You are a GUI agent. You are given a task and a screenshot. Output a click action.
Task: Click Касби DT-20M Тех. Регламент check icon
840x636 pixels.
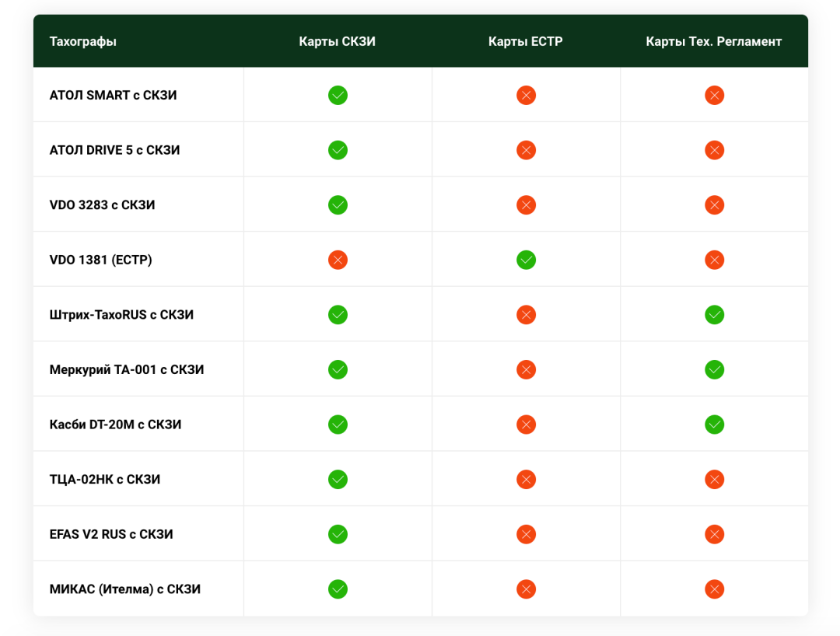[x=714, y=425]
